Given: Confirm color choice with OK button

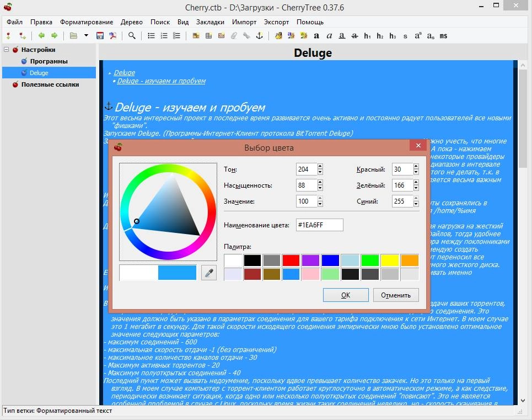Looking at the screenshot, I should click(346, 295).
